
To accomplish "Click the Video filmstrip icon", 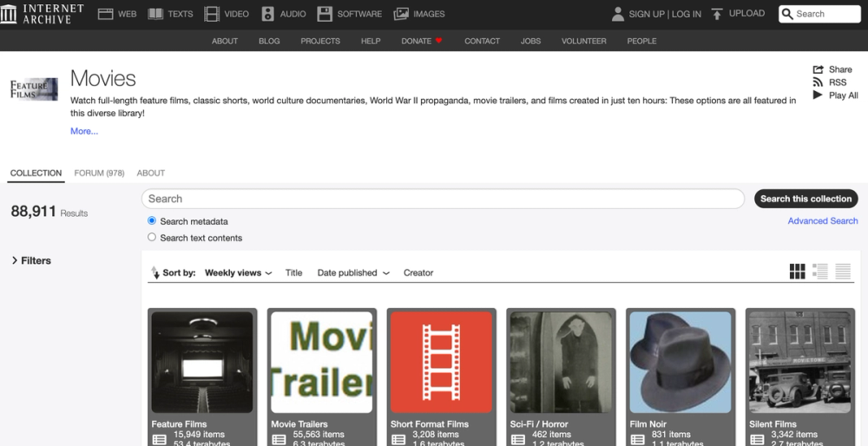I will [x=212, y=14].
